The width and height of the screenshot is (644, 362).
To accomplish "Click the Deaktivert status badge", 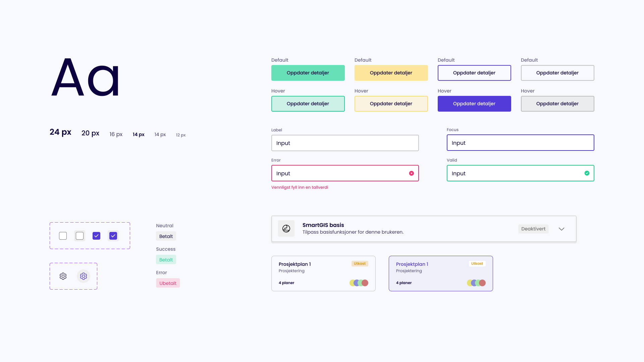I will click(533, 229).
